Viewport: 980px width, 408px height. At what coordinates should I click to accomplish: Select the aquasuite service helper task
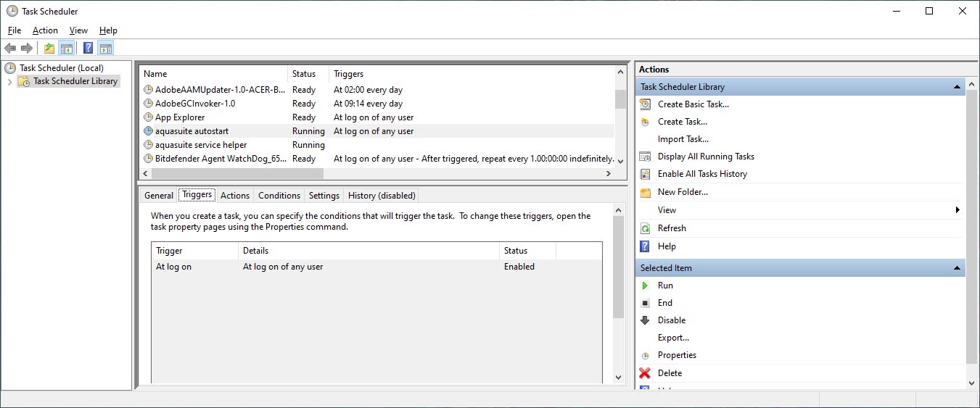[x=201, y=145]
